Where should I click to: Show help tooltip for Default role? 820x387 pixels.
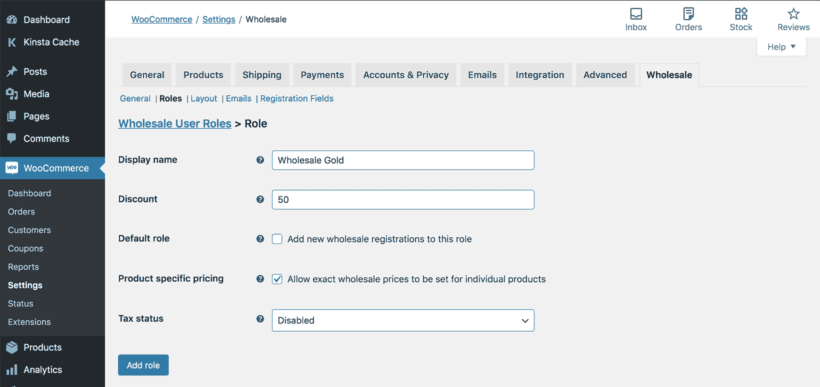tap(260, 239)
